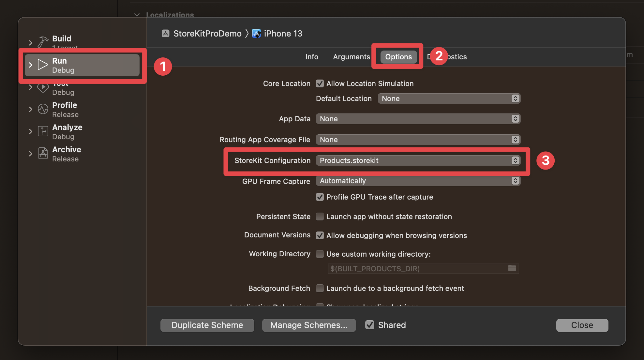Switch to the Options tab

(x=398, y=57)
